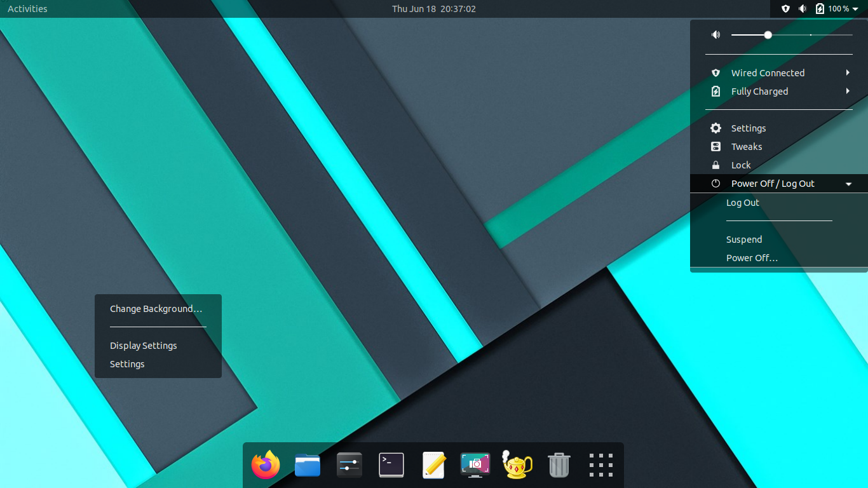Open Firefox from the dock
This screenshot has height=488, width=868.
[x=266, y=465]
